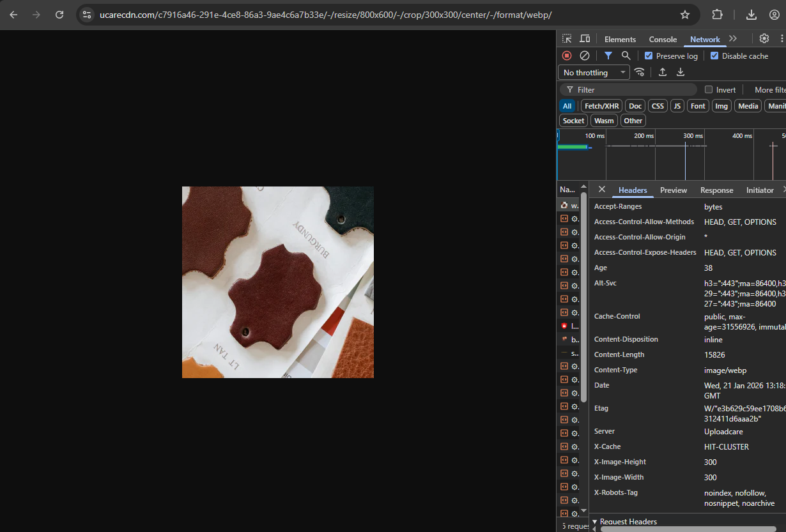Toggle the device toolbar icon
Screen dimensions: 786x532
(x=585, y=39)
